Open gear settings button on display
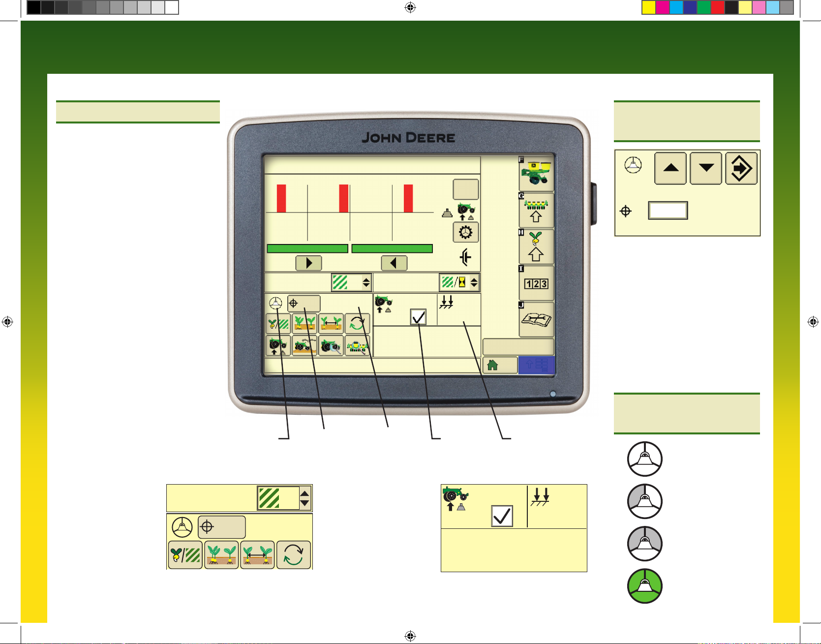The width and height of the screenshot is (821, 644). 465,232
